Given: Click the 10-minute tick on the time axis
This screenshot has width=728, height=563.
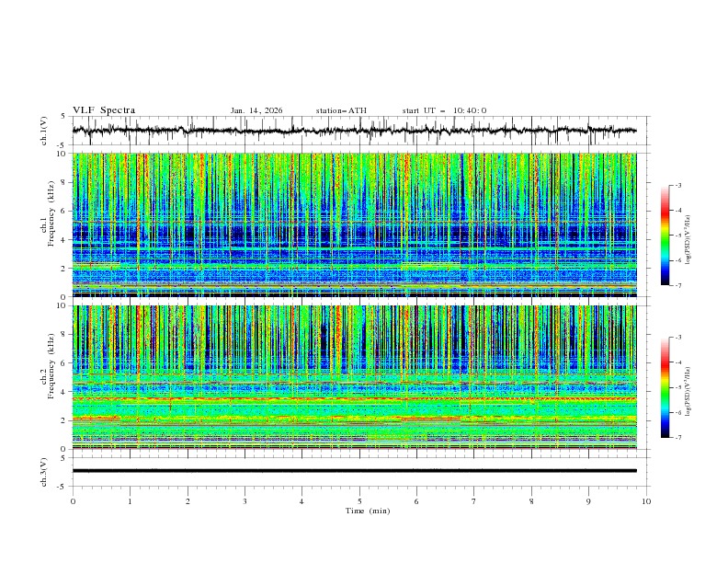Looking at the screenshot, I should click(x=646, y=501).
